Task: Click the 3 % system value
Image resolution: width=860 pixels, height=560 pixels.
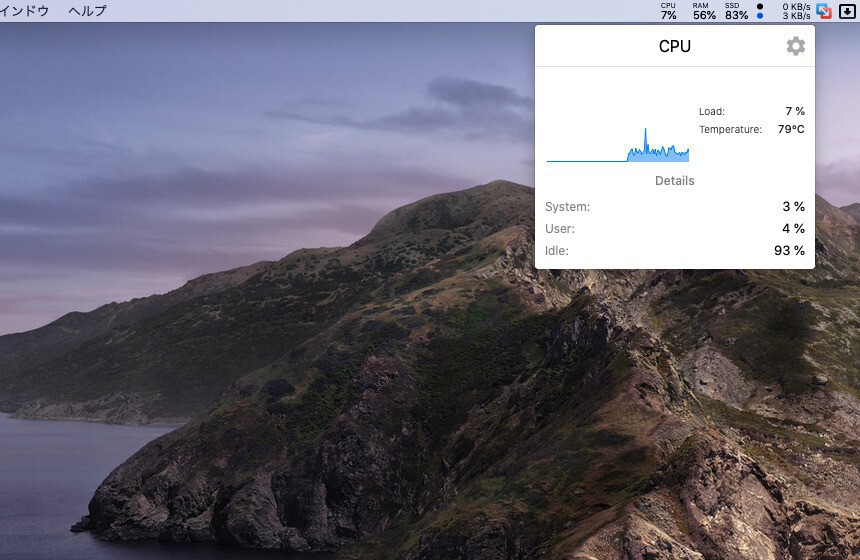Action: (x=794, y=207)
